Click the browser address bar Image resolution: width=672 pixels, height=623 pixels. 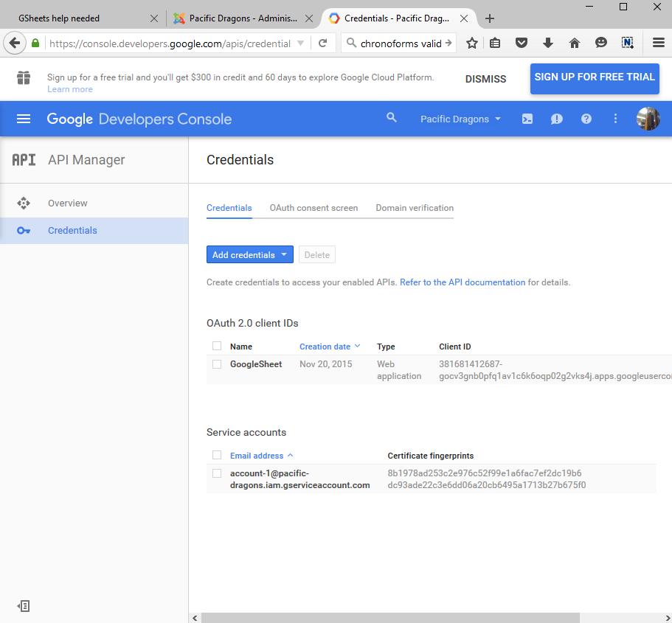[170, 43]
